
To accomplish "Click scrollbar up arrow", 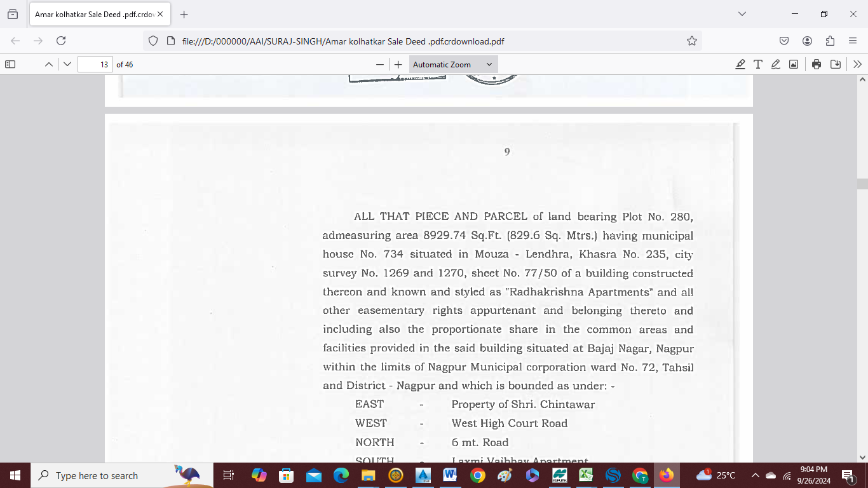I will point(862,80).
